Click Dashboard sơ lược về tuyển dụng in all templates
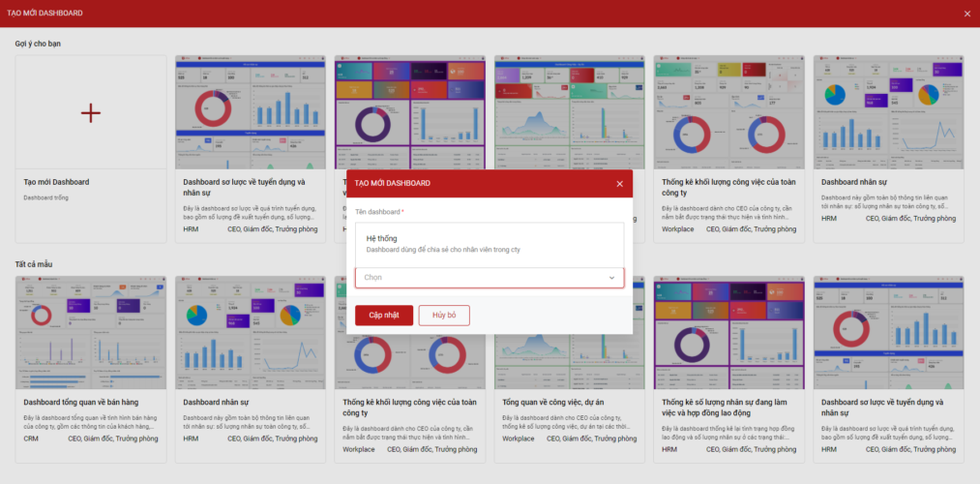 [x=882, y=408]
